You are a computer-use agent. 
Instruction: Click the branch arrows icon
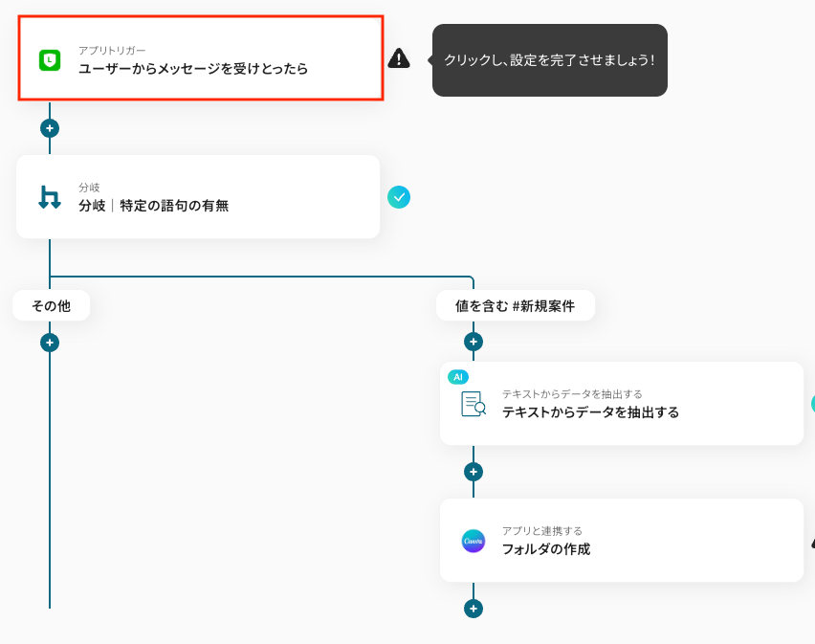[50, 197]
